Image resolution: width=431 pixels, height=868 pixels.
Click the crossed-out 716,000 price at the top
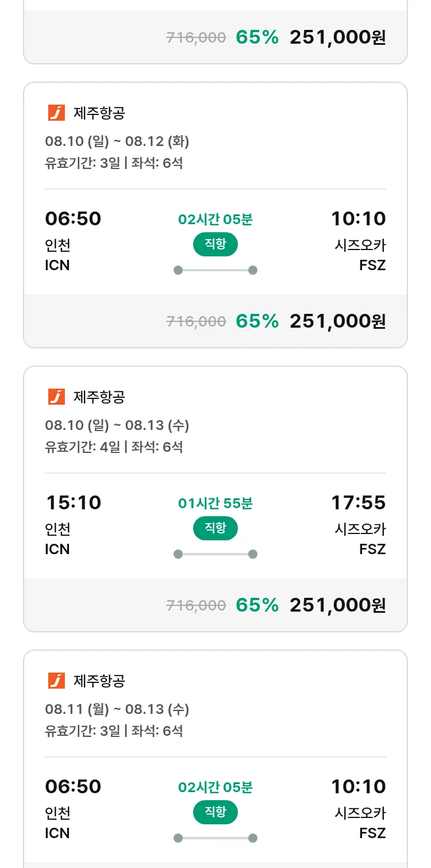(x=196, y=38)
